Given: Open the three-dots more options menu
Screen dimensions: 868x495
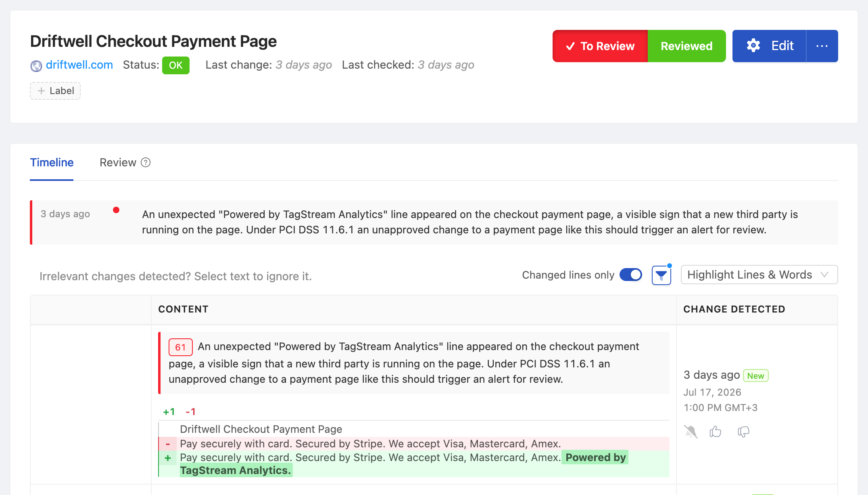Looking at the screenshot, I should [x=822, y=46].
